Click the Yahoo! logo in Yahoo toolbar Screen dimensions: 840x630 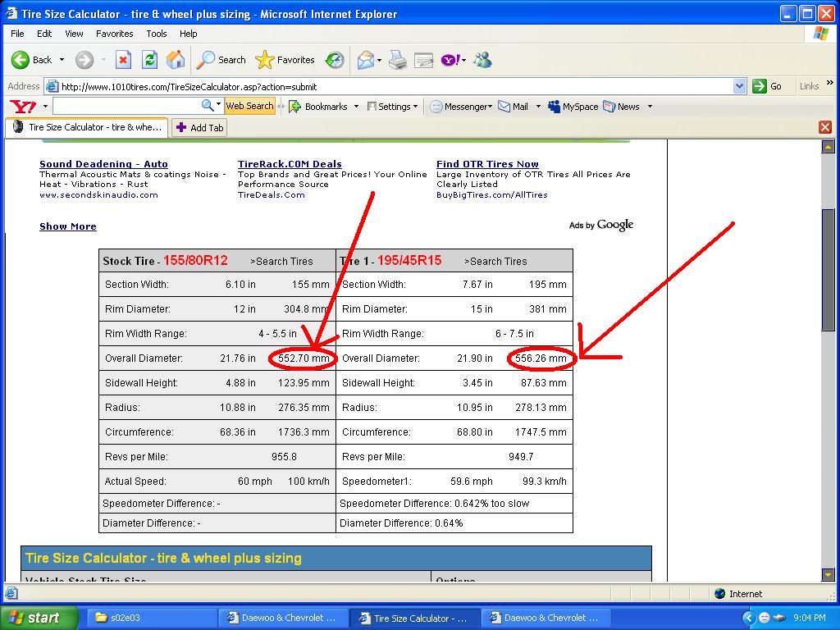tap(22, 107)
